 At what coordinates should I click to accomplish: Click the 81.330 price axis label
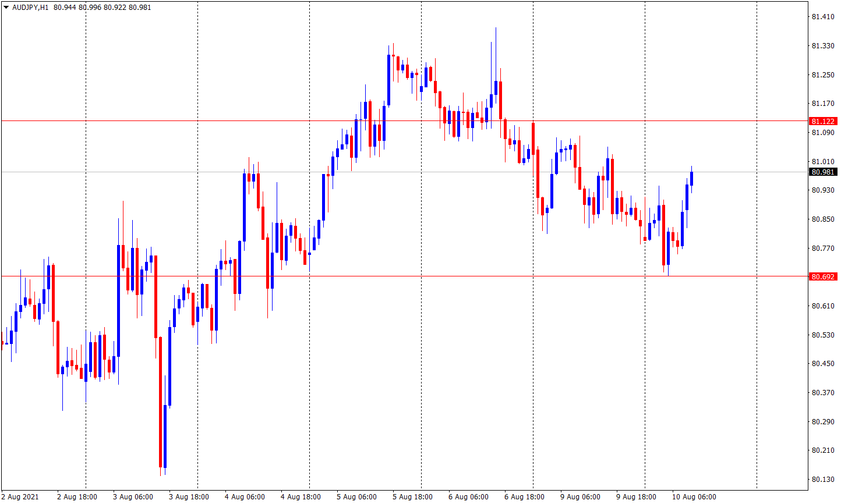coord(823,46)
